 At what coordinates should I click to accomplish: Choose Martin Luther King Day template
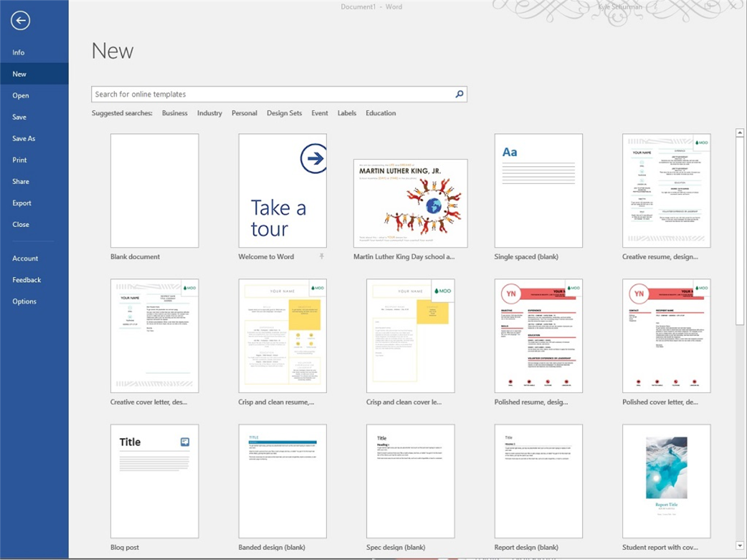pyautogui.click(x=410, y=203)
